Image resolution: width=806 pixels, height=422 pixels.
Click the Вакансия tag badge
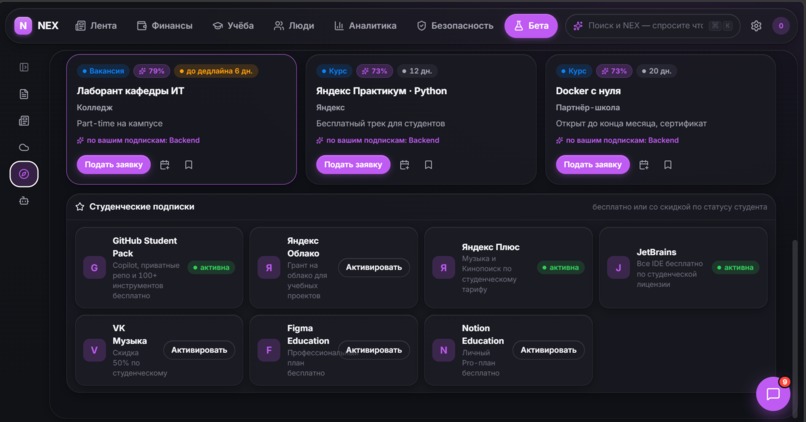tap(103, 71)
